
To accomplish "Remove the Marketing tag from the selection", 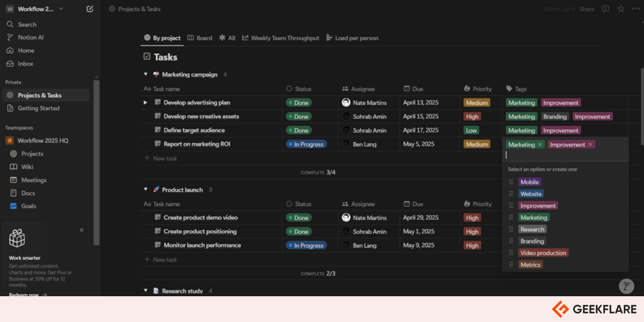I will 540,144.
